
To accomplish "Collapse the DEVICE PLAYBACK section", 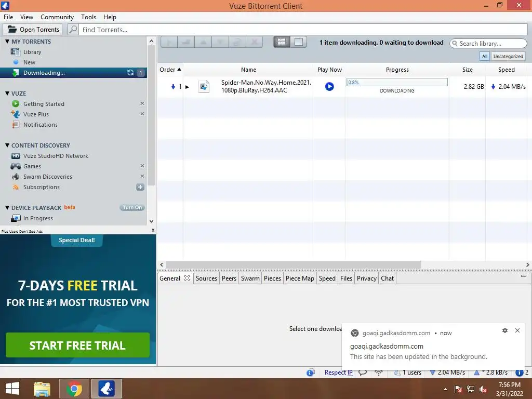I will coord(7,208).
